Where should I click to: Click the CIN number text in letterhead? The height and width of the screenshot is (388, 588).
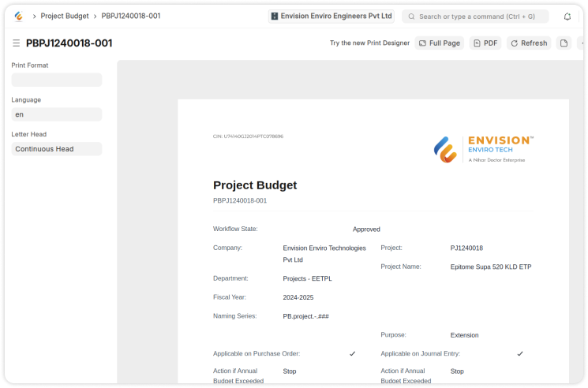(249, 136)
